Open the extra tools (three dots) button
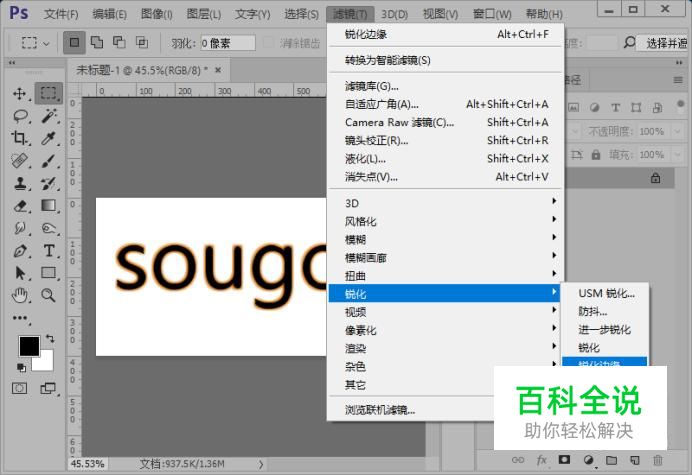 (x=19, y=318)
